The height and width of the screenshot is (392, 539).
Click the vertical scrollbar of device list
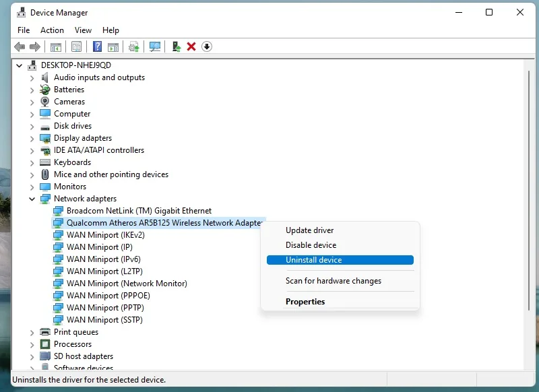pos(529,191)
